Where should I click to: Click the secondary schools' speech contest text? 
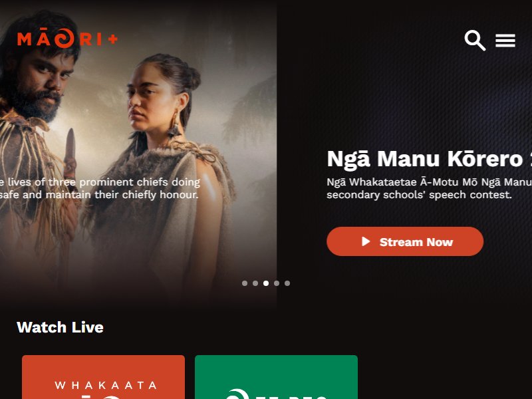pos(419,195)
